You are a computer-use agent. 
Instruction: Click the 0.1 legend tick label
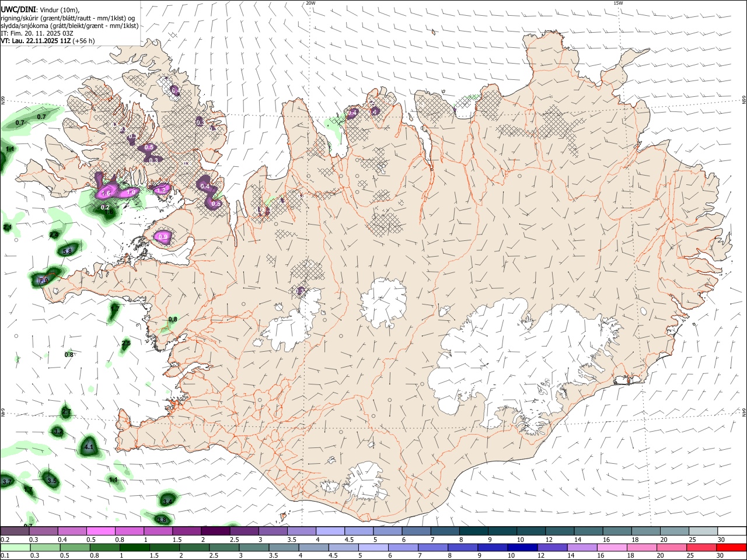click(x=4, y=556)
